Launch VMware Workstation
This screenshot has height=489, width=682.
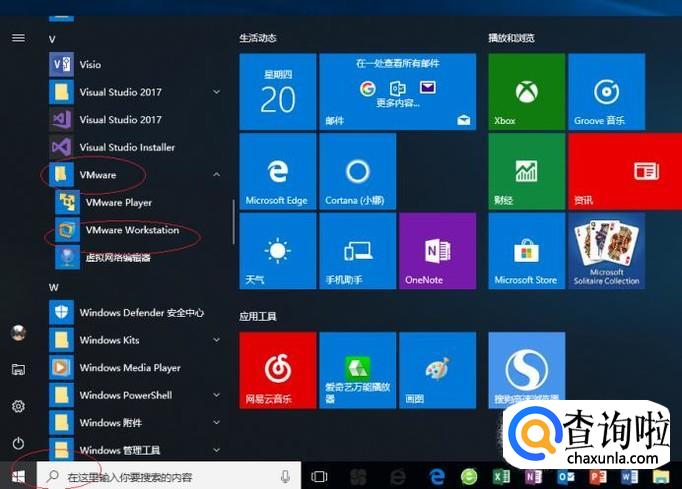point(136,230)
